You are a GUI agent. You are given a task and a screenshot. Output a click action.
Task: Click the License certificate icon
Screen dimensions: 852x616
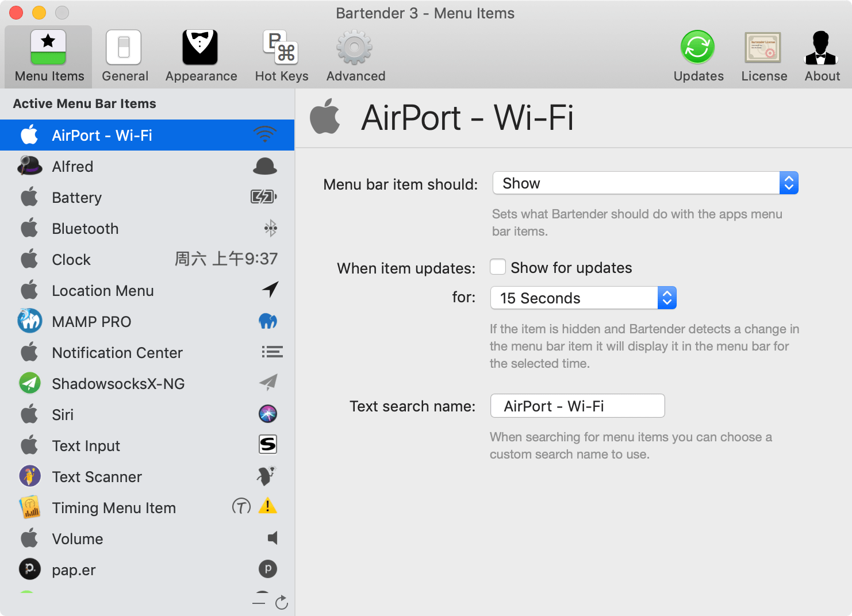763,47
